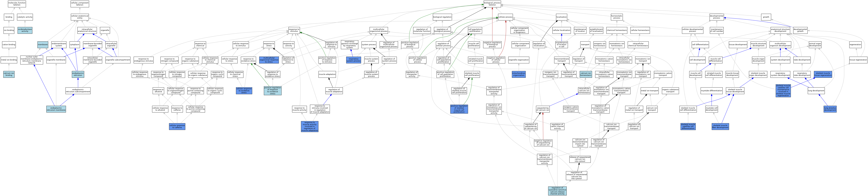Select the 'myotube differentiation' node
This screenshot has height=196, width=868.
tap(712, 91)
